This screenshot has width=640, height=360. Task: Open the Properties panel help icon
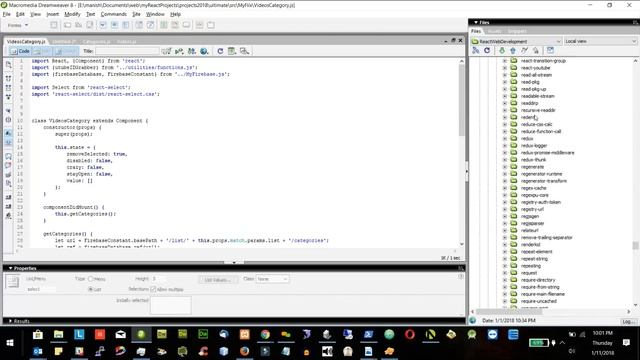461,276
